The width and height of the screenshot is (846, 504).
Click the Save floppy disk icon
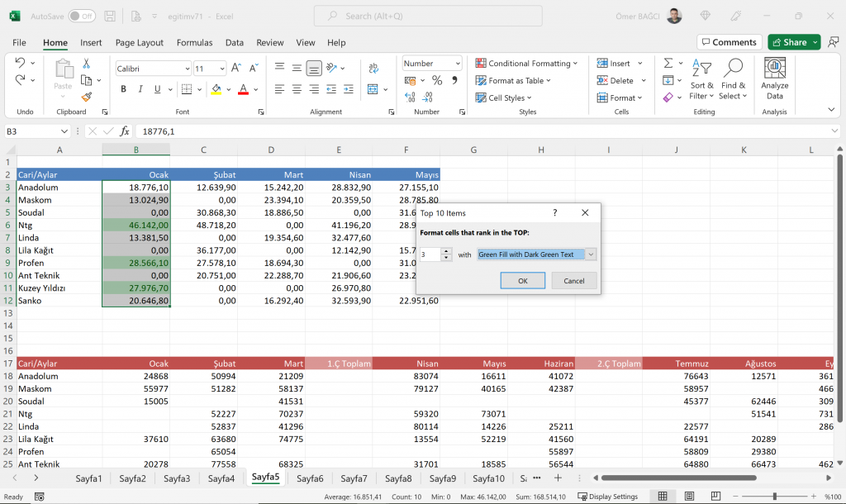(x=110, y=17)
